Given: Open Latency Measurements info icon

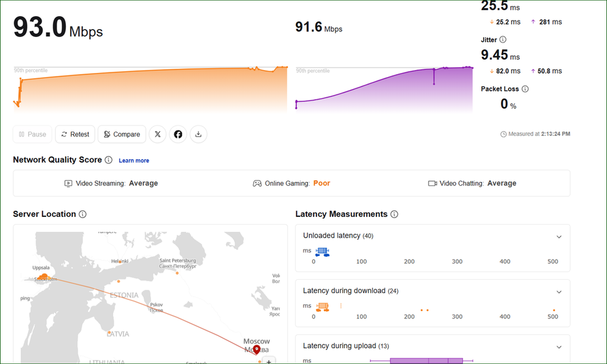Looking at the screenshot, I should 394,214.
